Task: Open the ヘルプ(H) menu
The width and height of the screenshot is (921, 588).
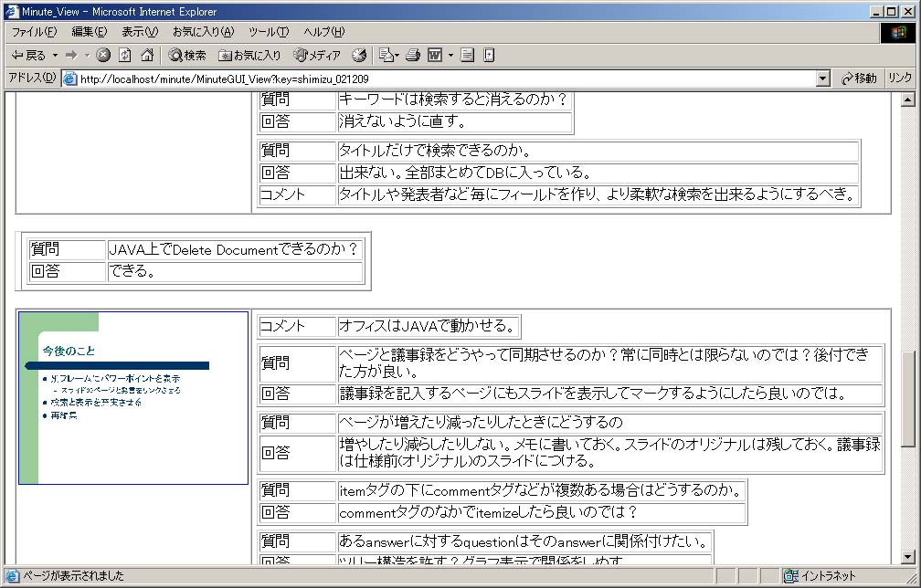Action: coord(324,32)
